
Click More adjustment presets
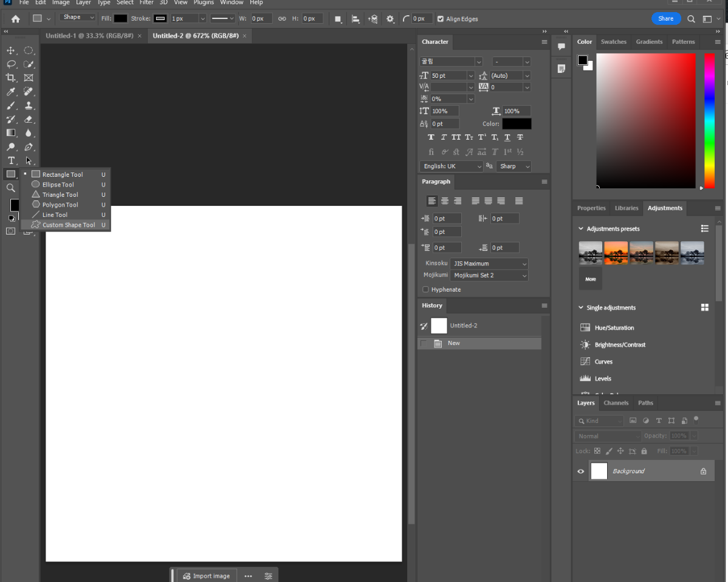click(x=591, y=279)
